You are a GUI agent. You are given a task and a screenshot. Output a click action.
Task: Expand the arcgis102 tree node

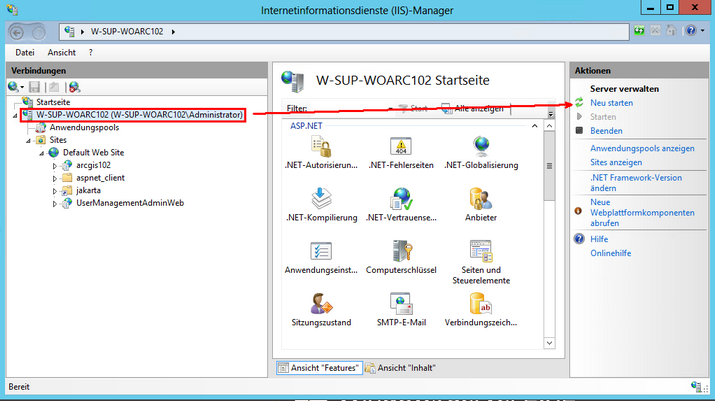[55, 166]
